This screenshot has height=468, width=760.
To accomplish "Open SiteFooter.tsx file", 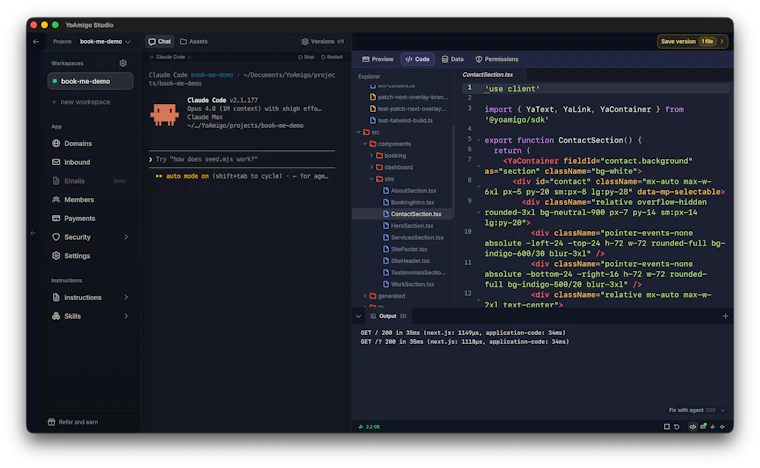I will [409, 249].
